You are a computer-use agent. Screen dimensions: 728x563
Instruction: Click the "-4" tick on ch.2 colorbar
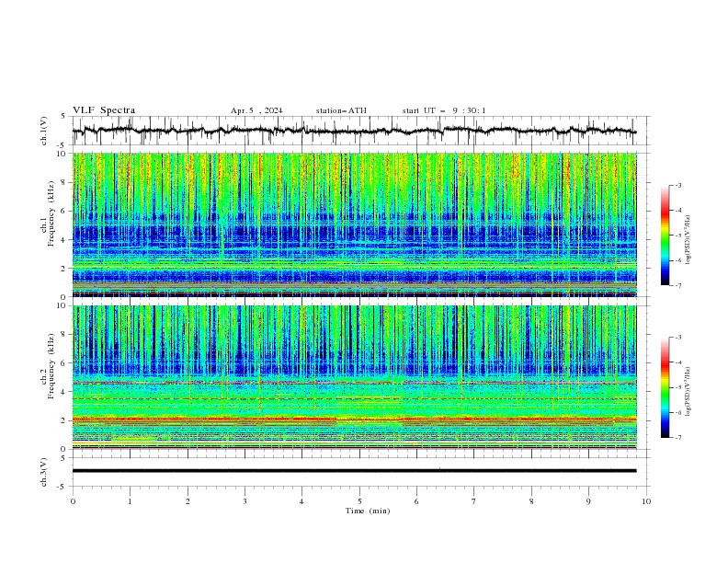pyautogui.click(x=678, y=362)
